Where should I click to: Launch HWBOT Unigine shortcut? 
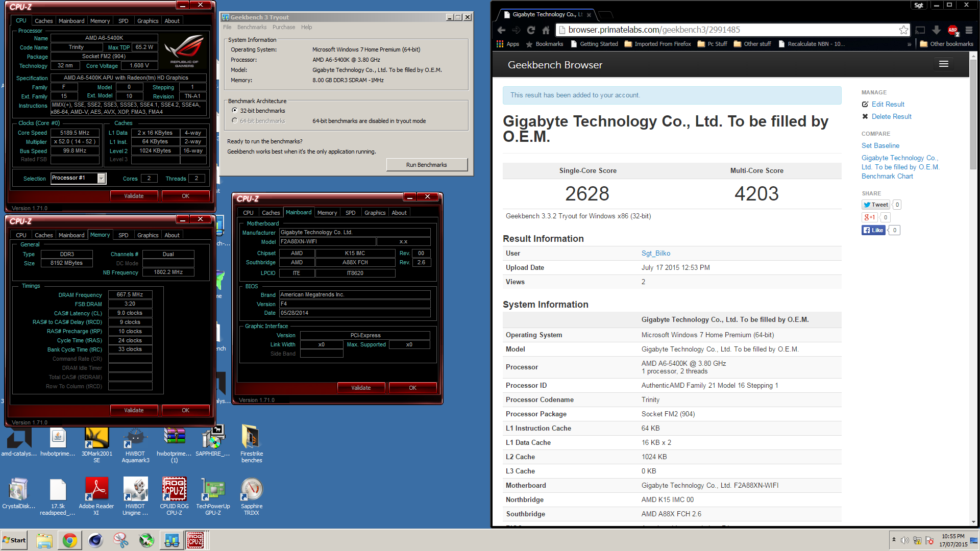(x=135, y=497)
